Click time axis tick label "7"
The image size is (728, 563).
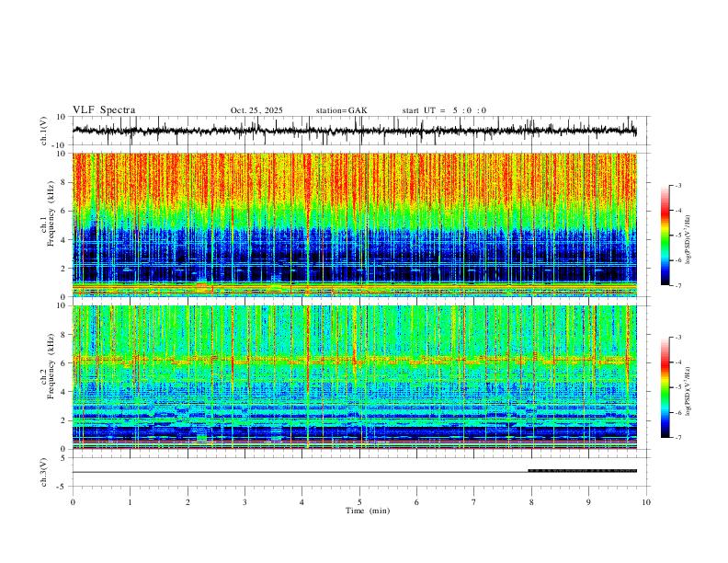pyautogui.click(x=474, y=502)
